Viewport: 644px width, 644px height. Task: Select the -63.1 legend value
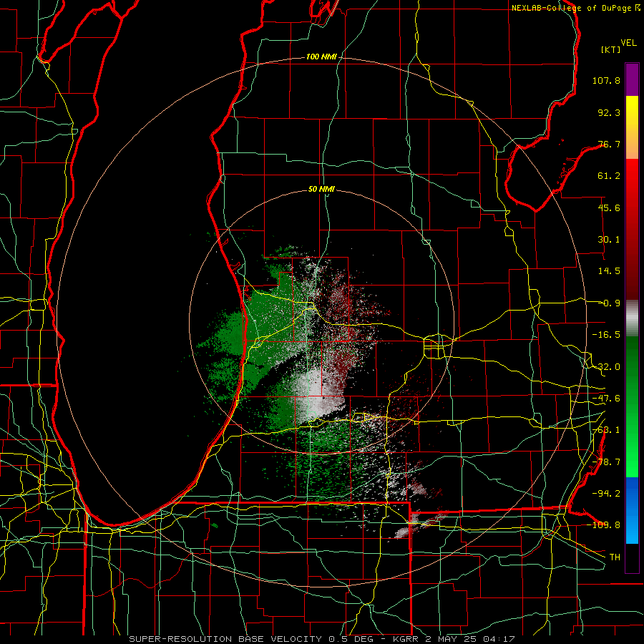pos(606,430)
